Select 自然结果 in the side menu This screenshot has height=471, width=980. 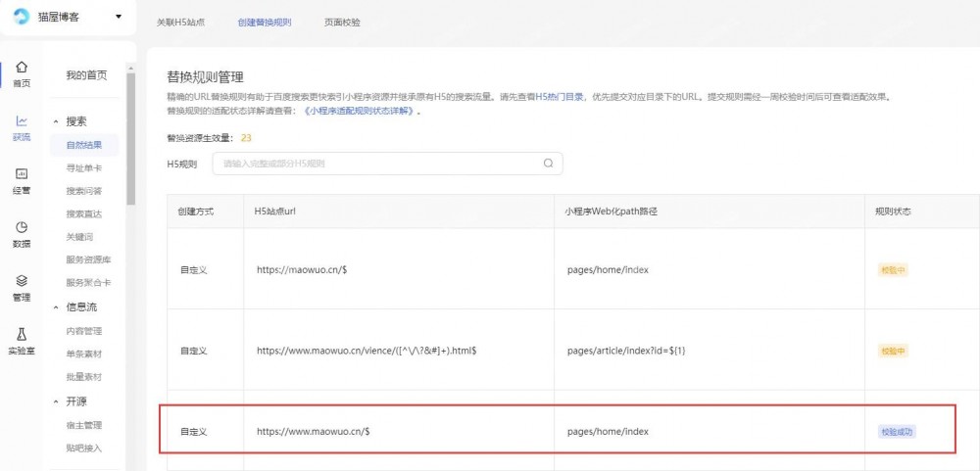tap(83, 145)
